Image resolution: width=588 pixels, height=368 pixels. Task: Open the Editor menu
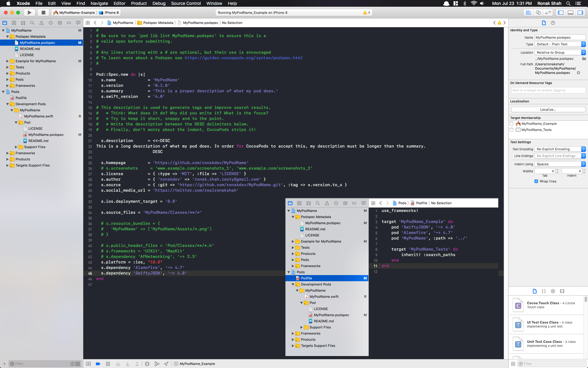tap(119, 3)
